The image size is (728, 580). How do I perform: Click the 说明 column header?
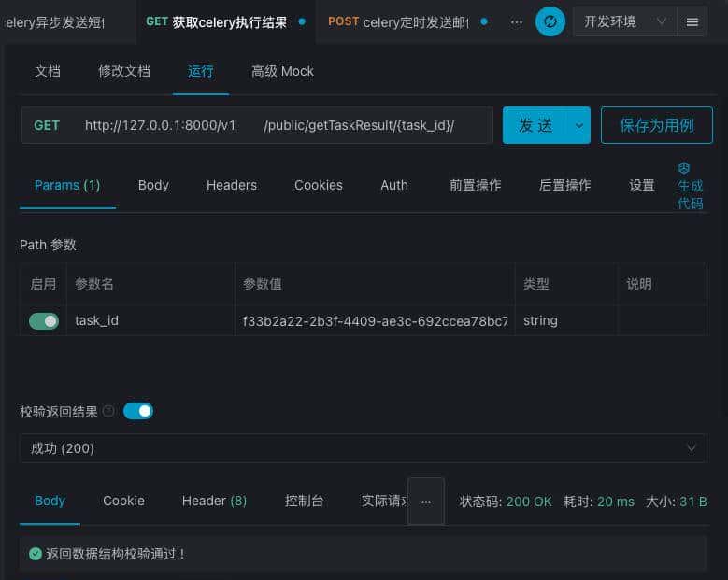[x=639, y=284]
